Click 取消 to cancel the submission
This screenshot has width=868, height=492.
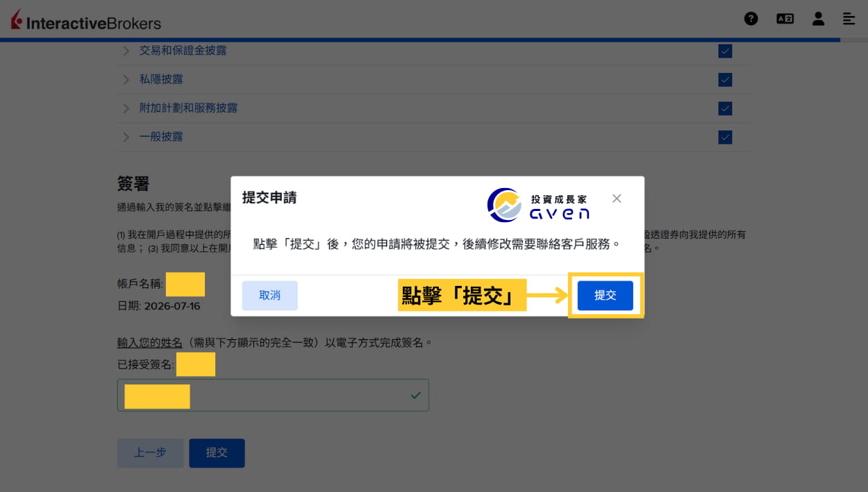(x=270, y=296)
